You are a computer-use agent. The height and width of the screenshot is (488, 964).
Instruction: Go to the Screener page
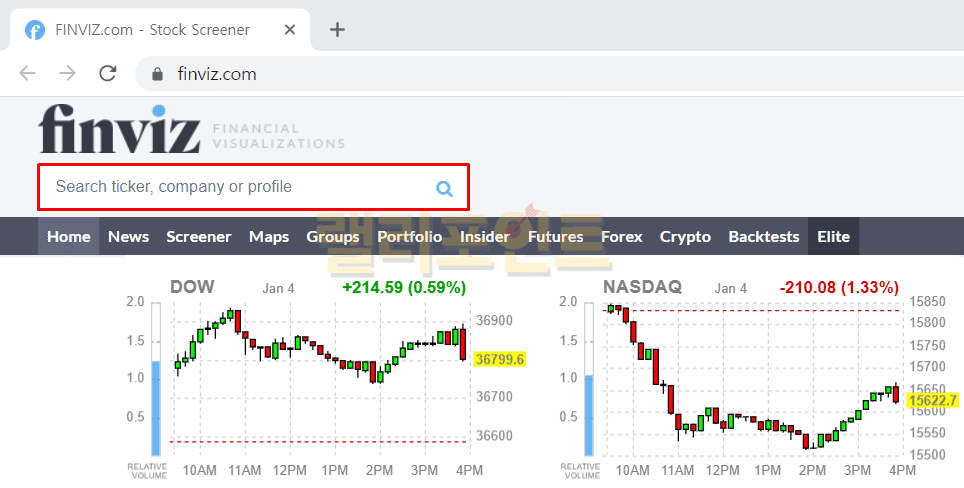198,237
